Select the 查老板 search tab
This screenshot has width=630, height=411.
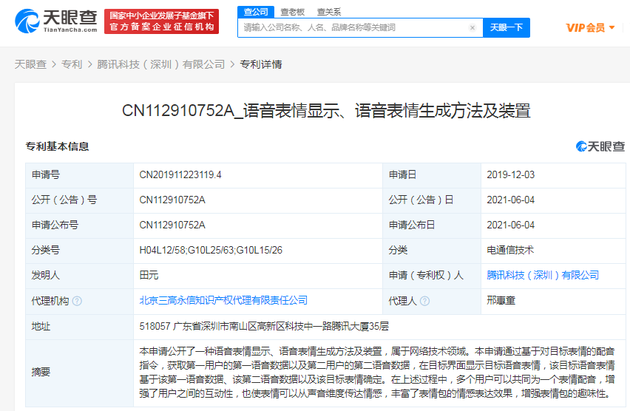[292, 12]
